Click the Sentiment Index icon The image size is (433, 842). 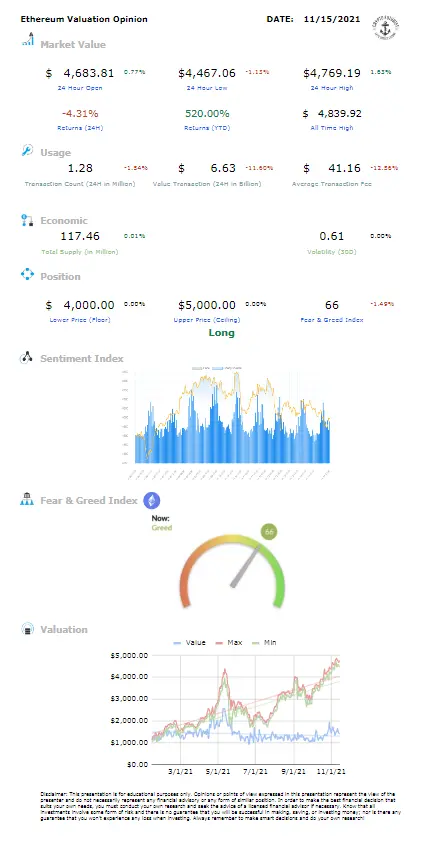click(x=27, y=358)
